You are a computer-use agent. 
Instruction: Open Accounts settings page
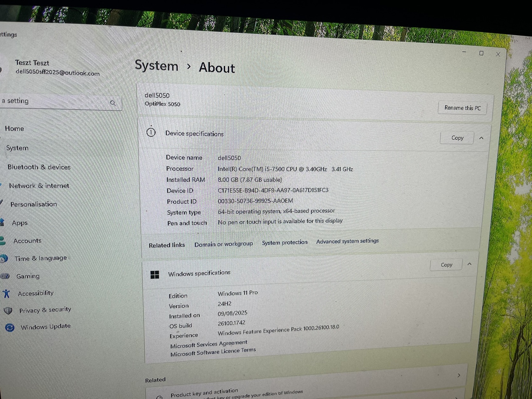27,241
